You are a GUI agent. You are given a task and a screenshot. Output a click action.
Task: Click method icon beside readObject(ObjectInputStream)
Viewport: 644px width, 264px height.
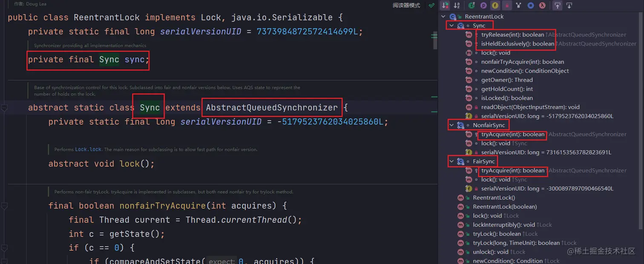[469, 107]
